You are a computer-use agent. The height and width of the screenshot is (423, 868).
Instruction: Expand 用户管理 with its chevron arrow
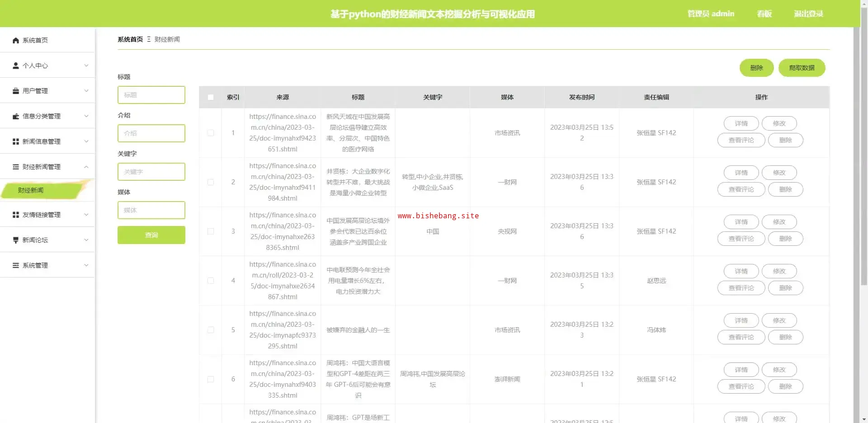[86, 91]
